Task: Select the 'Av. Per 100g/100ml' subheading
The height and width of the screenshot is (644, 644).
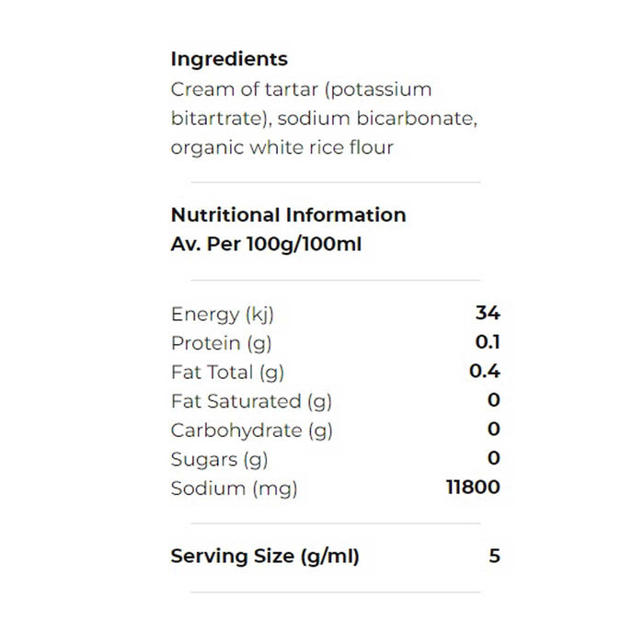Action: (268, 245)
